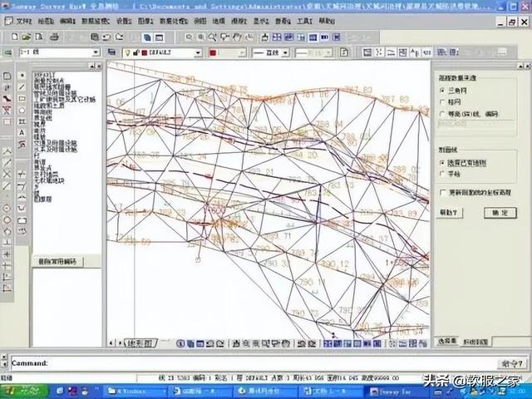
Task: Toggle the checkbox above the 确定 button
Action: 443,192
